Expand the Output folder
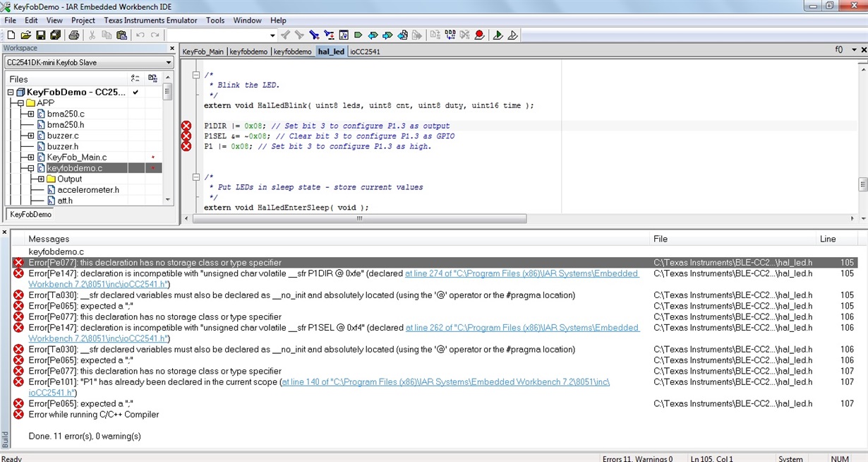Viewport: 868px width, 462px height. tap(41, 179)
